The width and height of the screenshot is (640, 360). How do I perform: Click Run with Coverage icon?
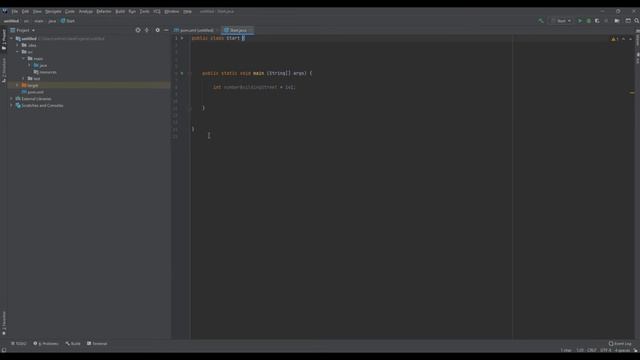pyautogui.click(x=597, y=21)
